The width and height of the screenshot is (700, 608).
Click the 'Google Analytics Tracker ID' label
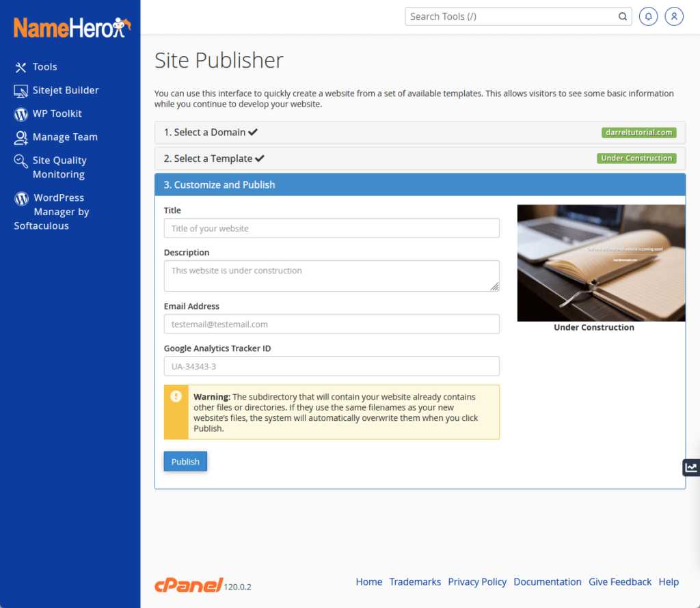pos(217,348)
